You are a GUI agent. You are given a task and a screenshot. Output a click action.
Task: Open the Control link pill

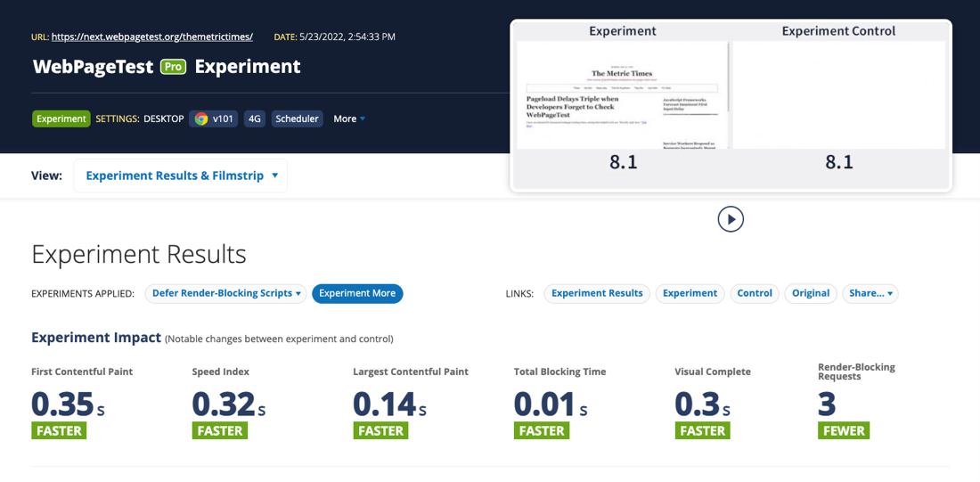click(755, 293)
